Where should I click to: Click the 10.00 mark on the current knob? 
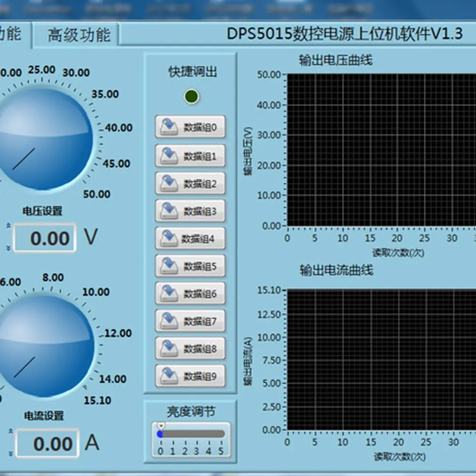pyautogui.click(x=96, y=292)
